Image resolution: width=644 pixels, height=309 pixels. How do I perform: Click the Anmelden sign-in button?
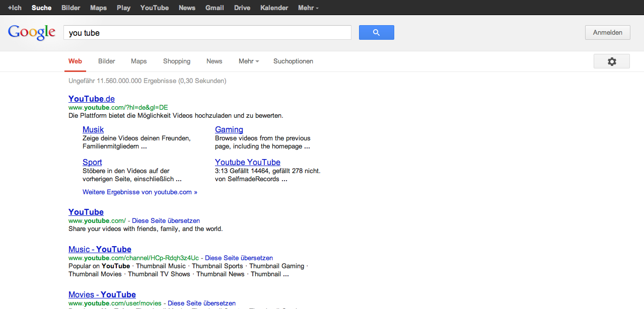(607, 33)
